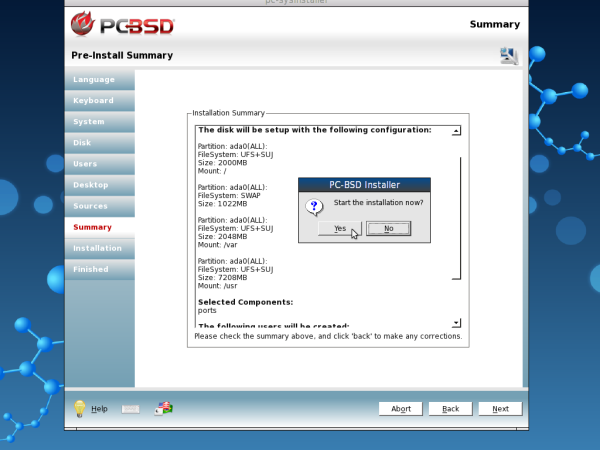
Task: Click the 'ports' component entry
Action: point(207,311)
